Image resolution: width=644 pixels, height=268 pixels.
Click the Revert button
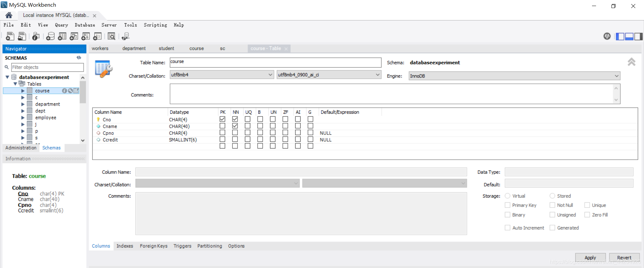pos(624,258)
